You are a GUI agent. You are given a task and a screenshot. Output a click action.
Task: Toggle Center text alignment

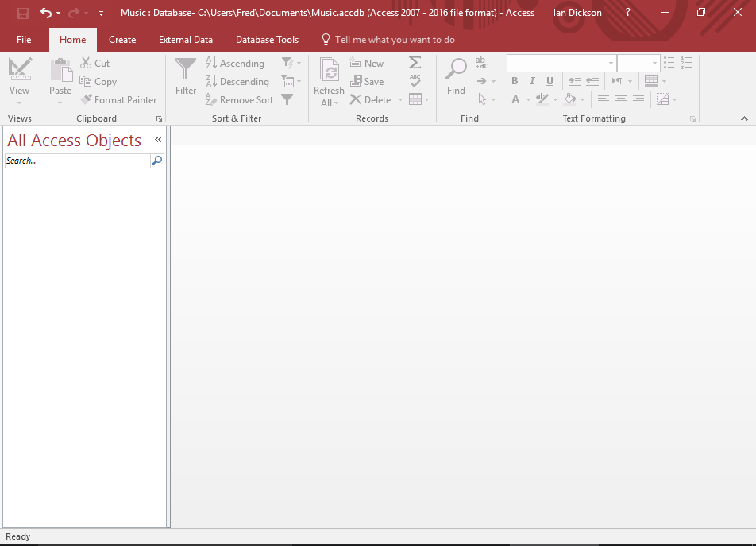tap(621, 100)
